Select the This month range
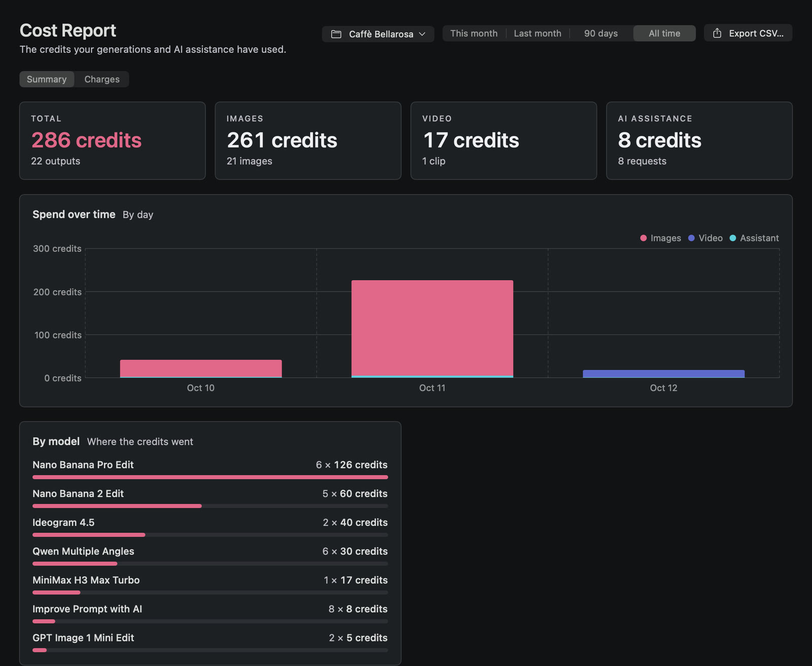This screenshot has width=812, height=666. pyautogui.click(x=474, y=33)
